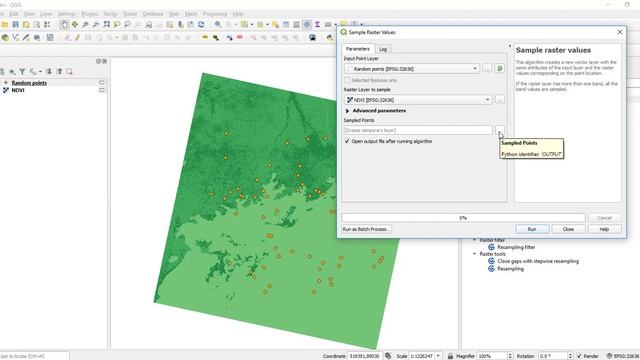Click the Save Project icon
The height and width of the screenshot is (360, 640).
coord(16,24)
